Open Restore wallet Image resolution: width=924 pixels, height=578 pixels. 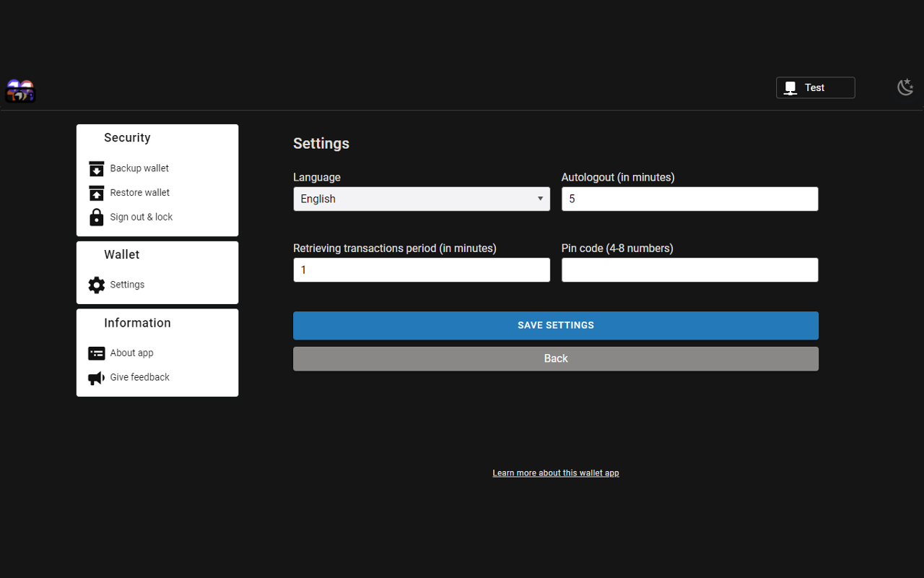pyautogui.click(x=140, y=193)
